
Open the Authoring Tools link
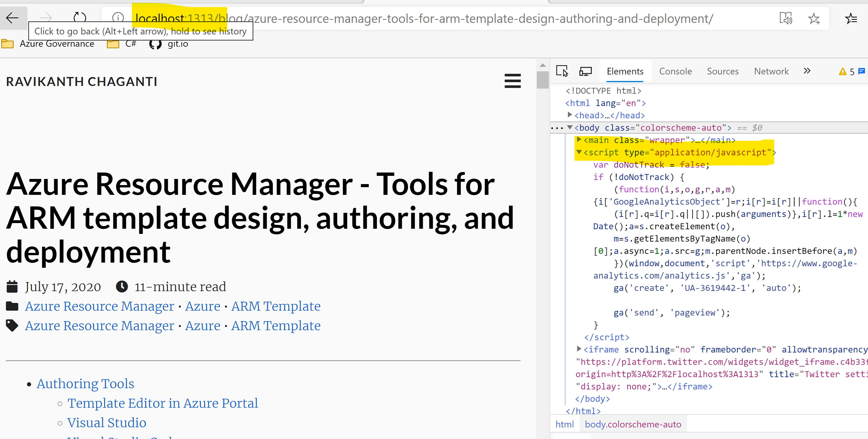tap(85, 384)
